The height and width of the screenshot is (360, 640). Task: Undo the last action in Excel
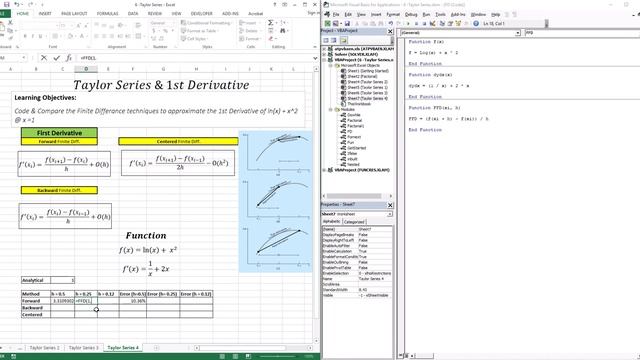[x=17, y=4]
